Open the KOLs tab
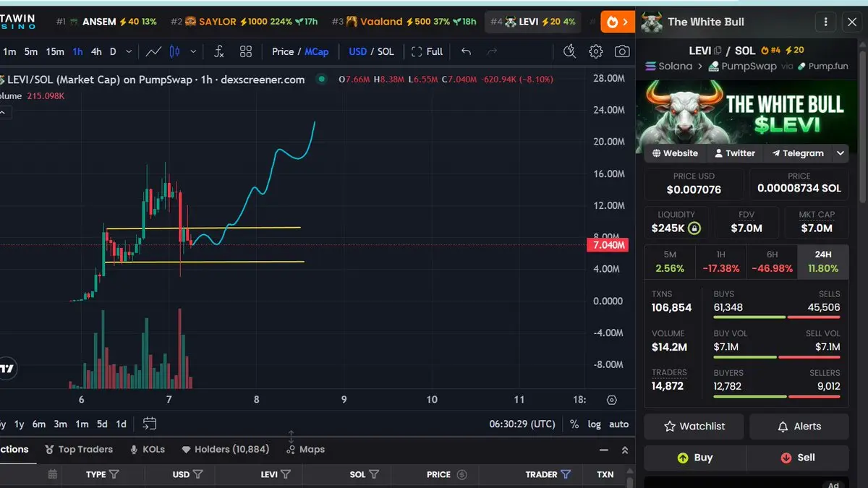Image resolution: width=868 pixels, height=488 pixels. point(147,449)
